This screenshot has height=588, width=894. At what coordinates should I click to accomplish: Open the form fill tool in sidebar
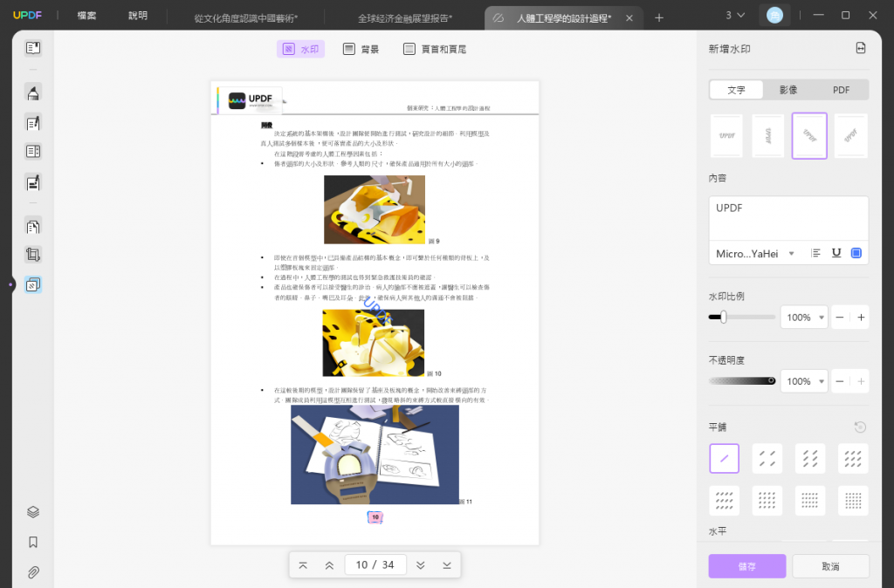[33, 152]
